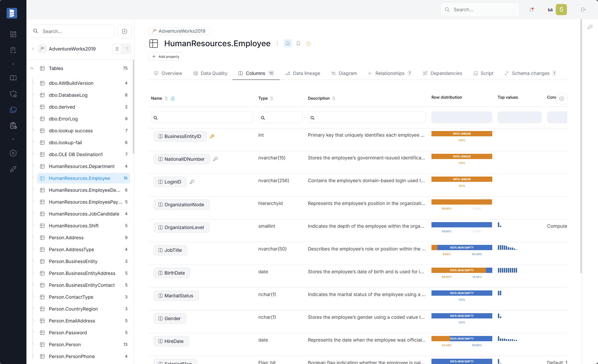
Task: Open the plug connections icon in sidebar
Action: (13, 169)
